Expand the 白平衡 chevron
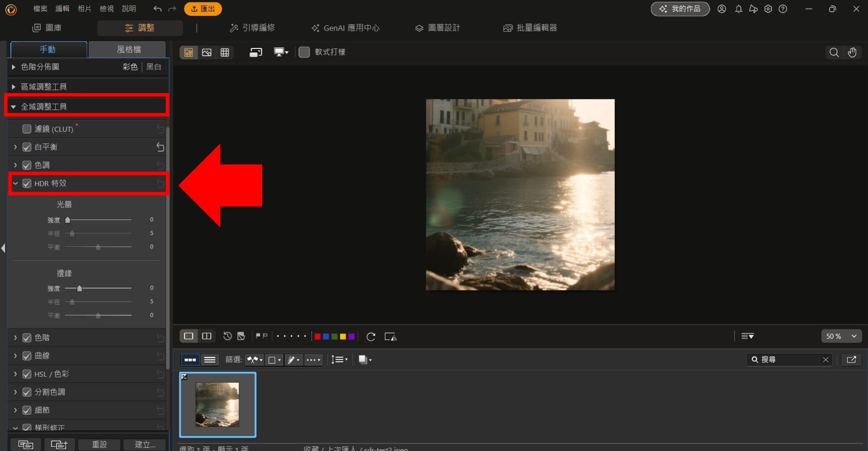This screenshot has height=451, width=868. 15,147
